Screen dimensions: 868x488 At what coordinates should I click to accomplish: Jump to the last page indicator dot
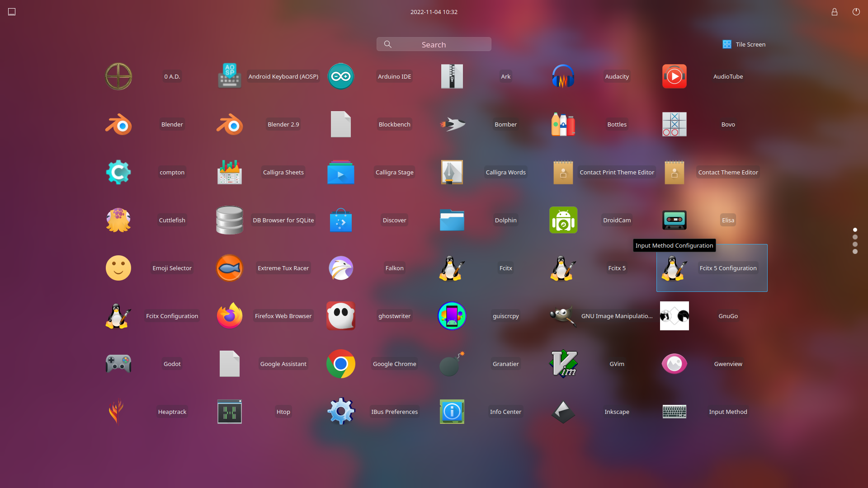coord(855,252)
